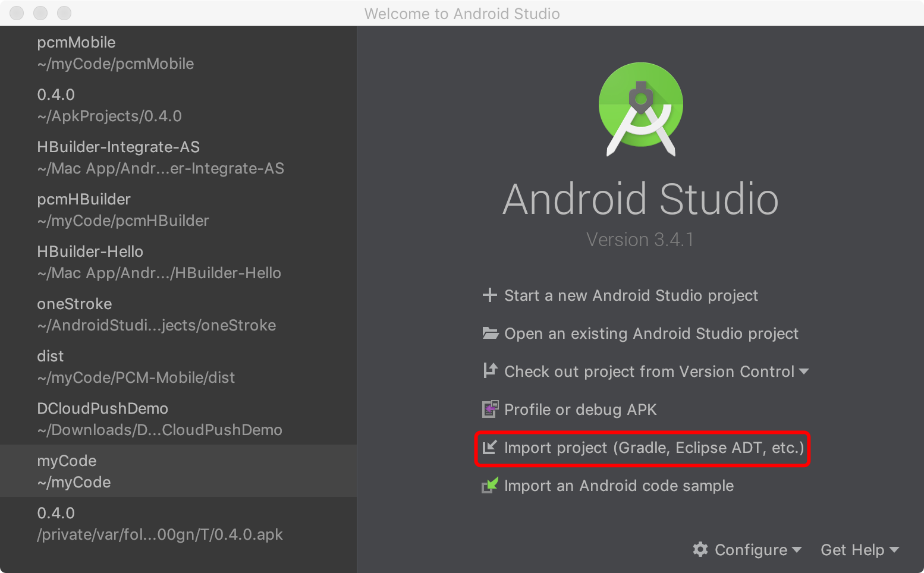The image size is (924, 573).
Task: Open an existing Android Studio project
Action: [x=651, y=333]
